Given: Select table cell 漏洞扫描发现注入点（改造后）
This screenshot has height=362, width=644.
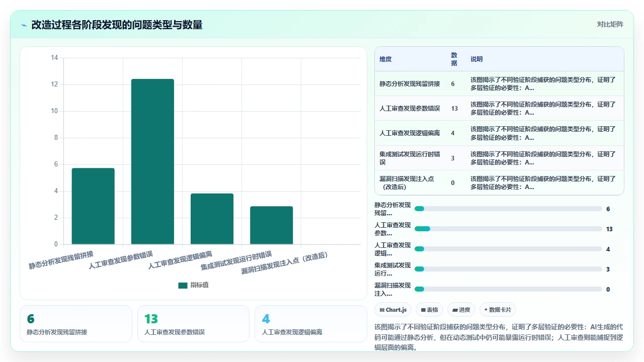Looking at the screenshot, I should pyautogui.click(x=411, y=183).
